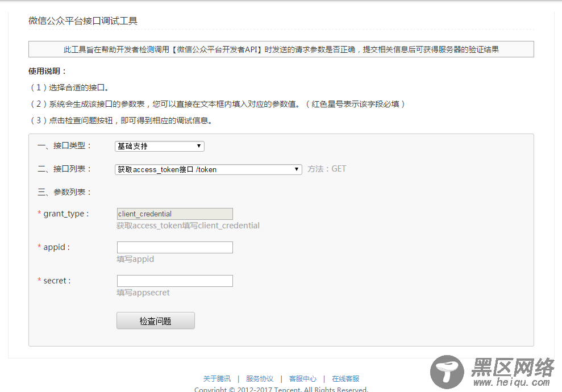
Task: Open the 在线客服 footer link
Action: 345,379
